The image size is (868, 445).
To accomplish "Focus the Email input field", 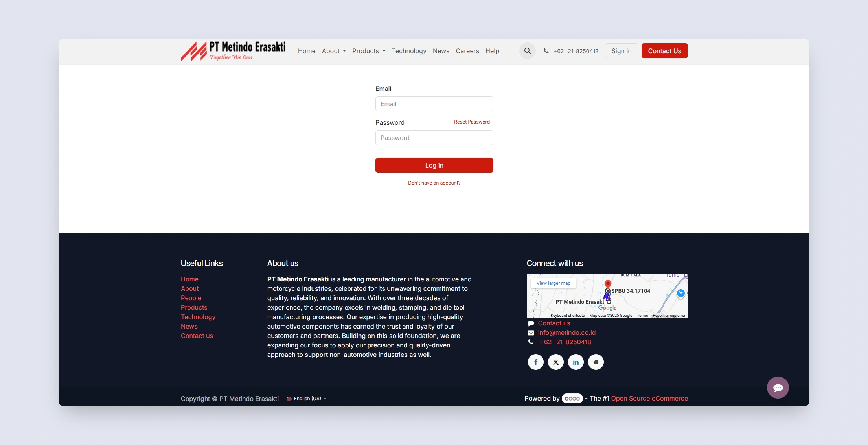I will pyautogui.click(x=434, y=104).
